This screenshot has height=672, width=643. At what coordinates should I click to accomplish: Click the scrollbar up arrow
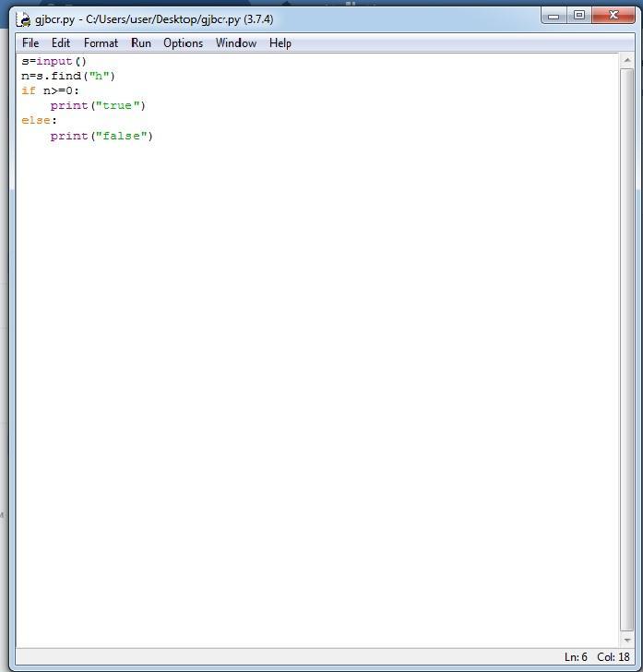coord(627,60)
